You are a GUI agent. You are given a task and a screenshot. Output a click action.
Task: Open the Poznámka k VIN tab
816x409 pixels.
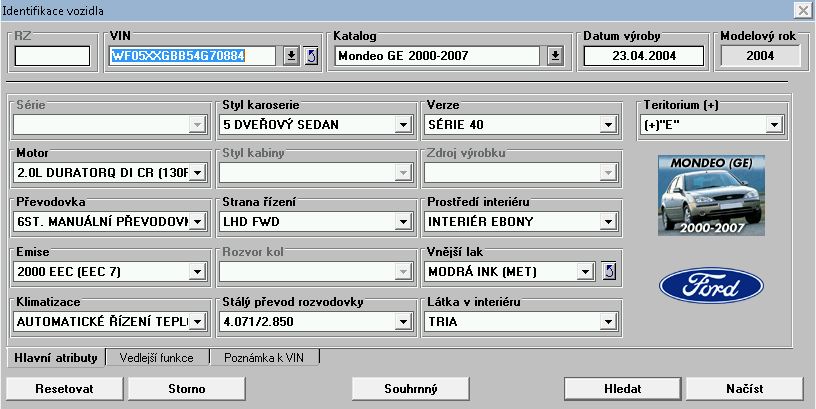coord(265,356)
